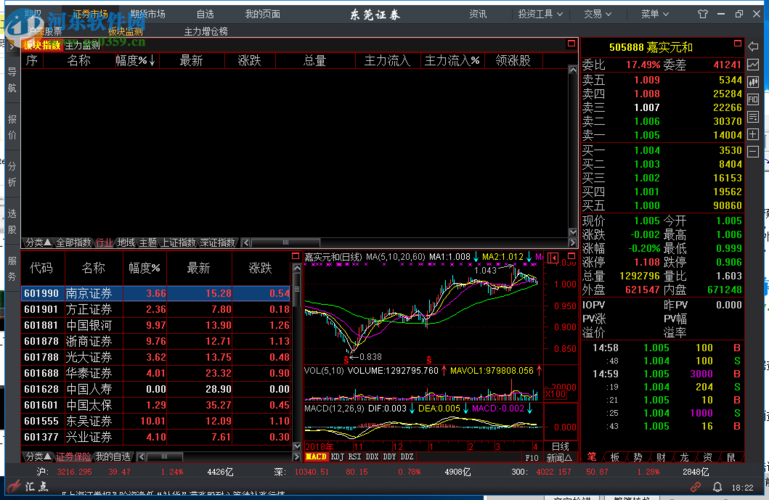Viewport: 769px width, 500px height.
Task: Show the 上证指数 category
Action: click(x=179, y=243)
